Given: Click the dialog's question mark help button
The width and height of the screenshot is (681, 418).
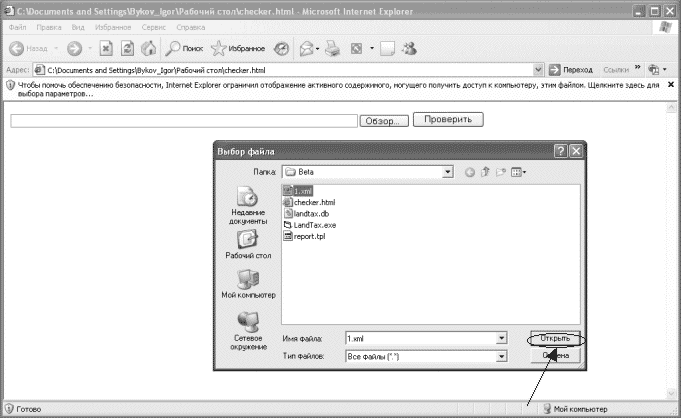Looking at the screenshot, I should (x=560, y=150).
